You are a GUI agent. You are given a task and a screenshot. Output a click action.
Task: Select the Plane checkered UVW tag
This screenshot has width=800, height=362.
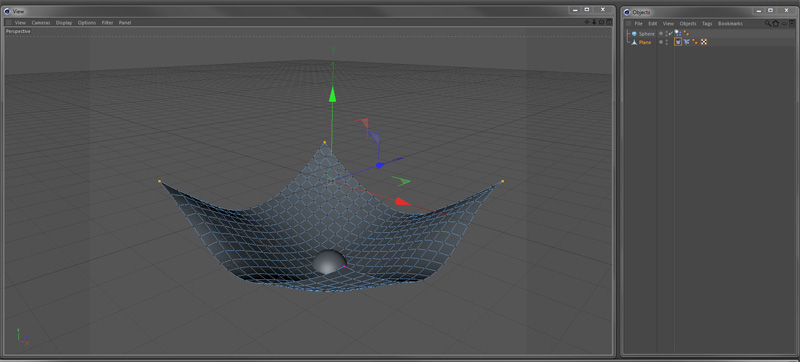click(x=704, y=42)
